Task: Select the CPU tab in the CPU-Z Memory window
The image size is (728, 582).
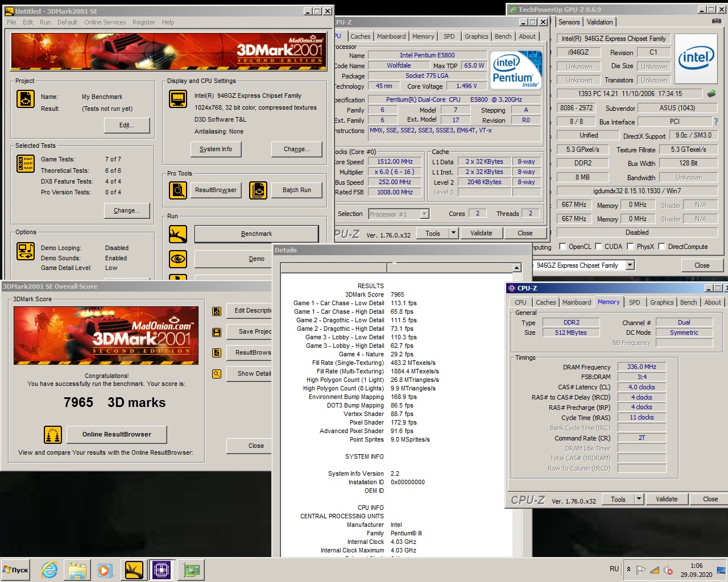Action: (520, 302)
